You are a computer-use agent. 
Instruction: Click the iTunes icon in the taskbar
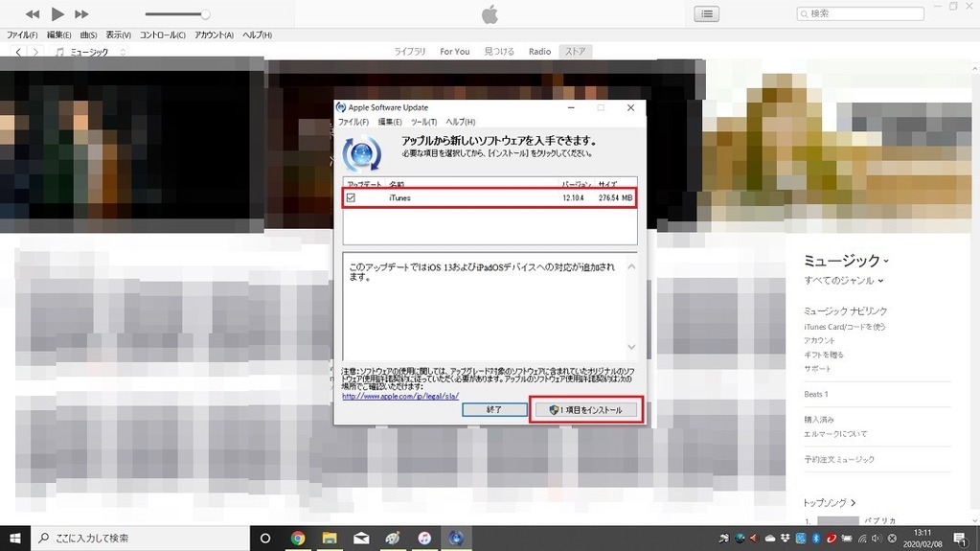point(423,538)
